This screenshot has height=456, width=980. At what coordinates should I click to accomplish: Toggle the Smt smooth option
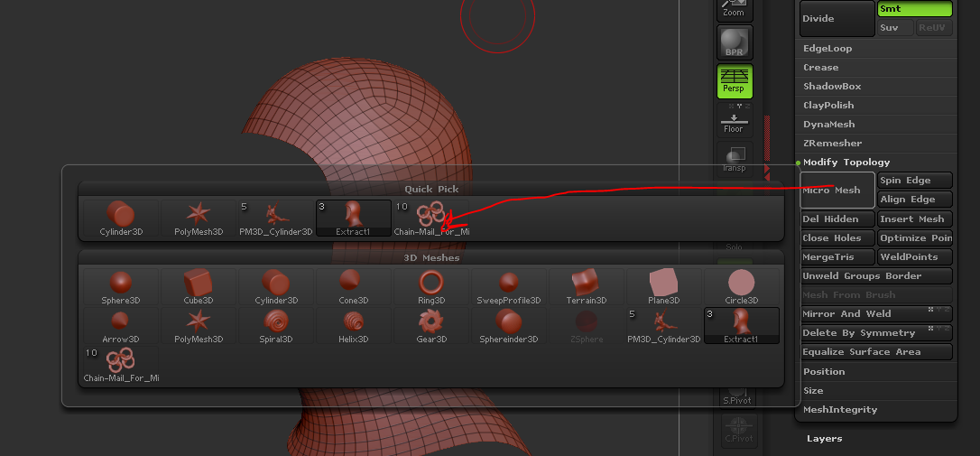pyautogui.click(x=914, y=9)
